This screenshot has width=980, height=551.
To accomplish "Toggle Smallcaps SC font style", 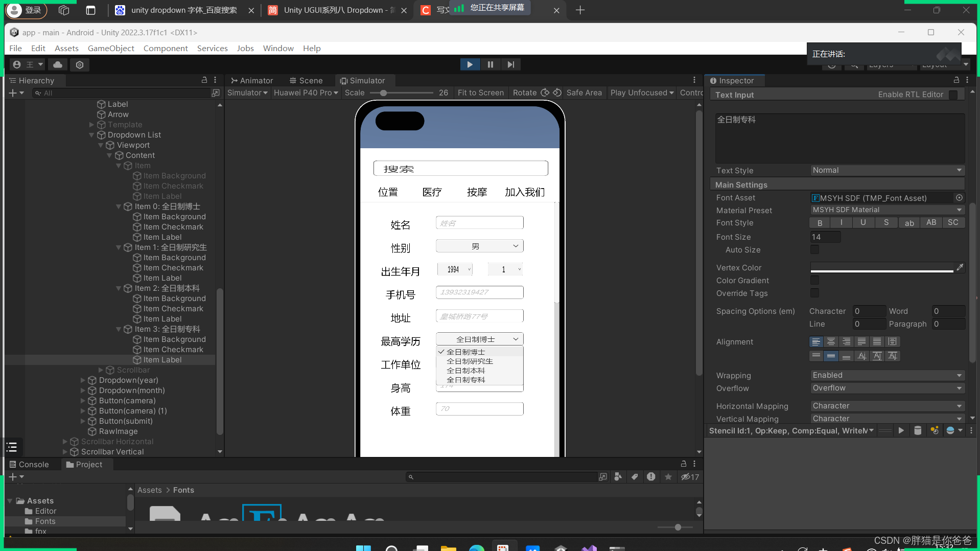I will coord(953,223).
